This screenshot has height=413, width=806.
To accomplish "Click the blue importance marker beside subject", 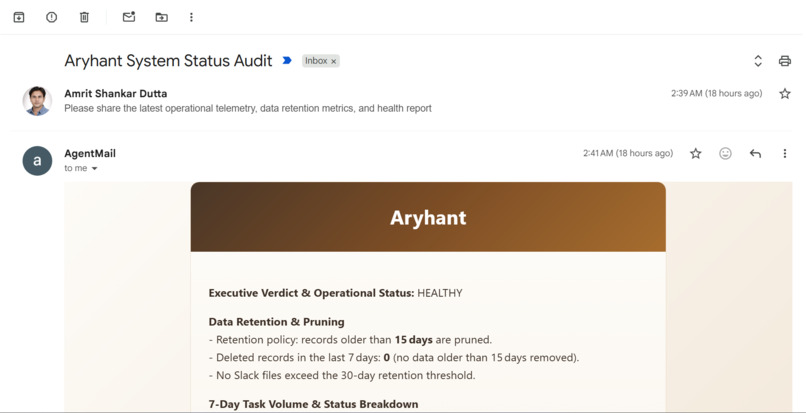I will [287, 61].
